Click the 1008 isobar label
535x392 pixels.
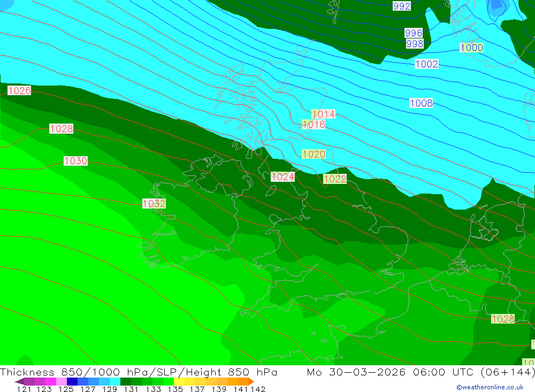click(x=422, y=103)
